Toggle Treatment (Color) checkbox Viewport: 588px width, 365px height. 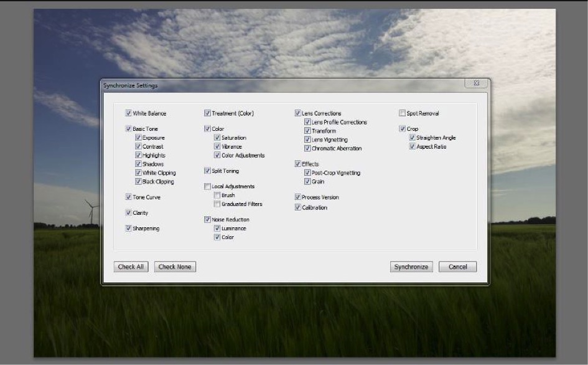tap(207, 113)
